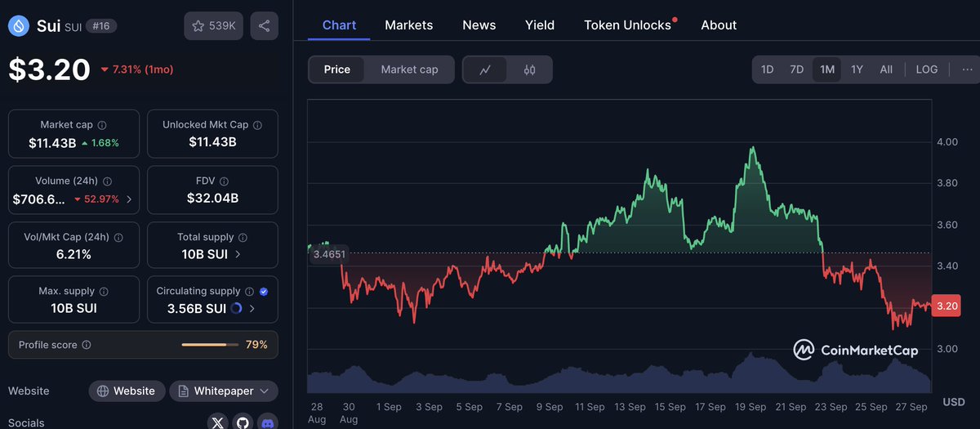Open Total supply info icon
This screenshot has width=980, height=429.
[x=243, y=237]
